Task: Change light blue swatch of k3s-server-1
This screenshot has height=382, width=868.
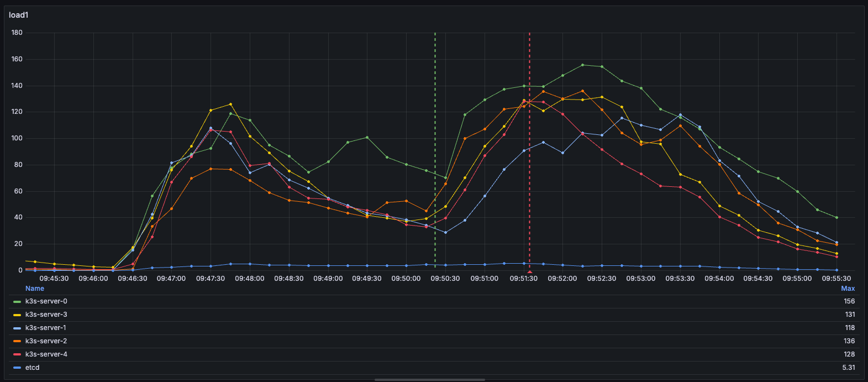Action: point(17,328)
